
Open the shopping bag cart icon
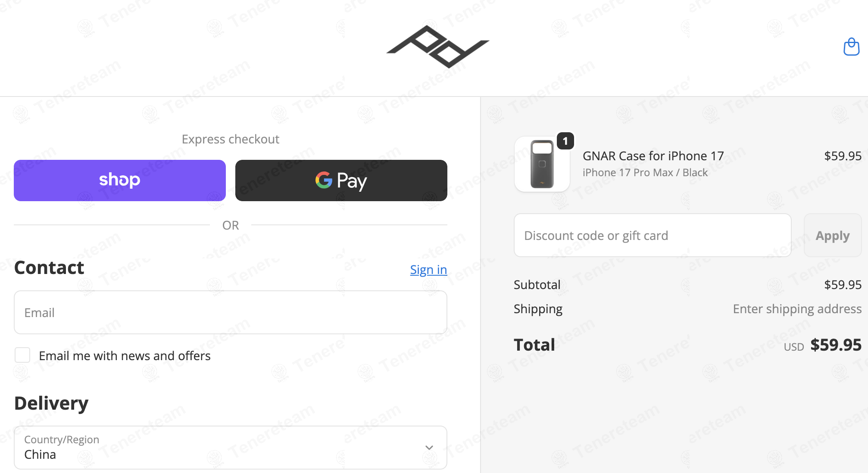(x=851, y=47)
